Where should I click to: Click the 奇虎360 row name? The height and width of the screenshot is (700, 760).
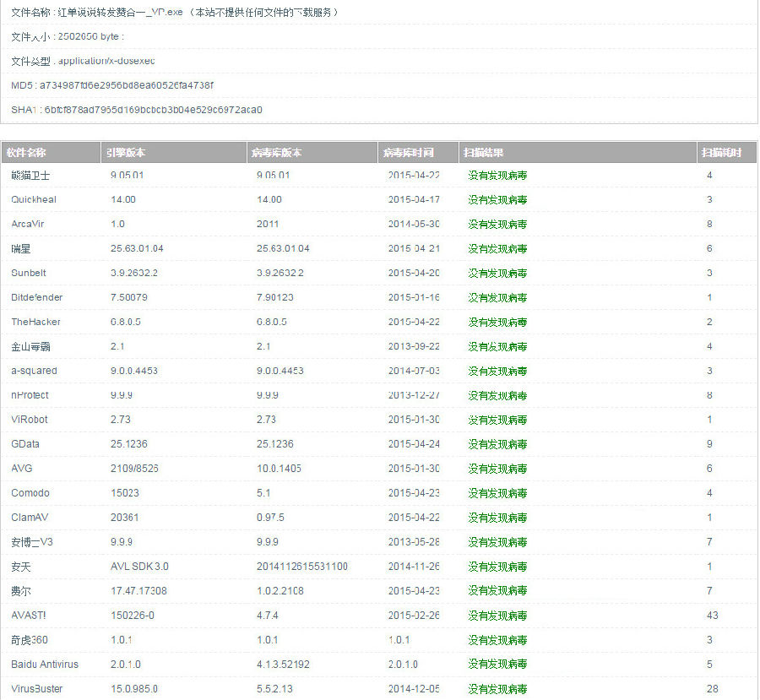click(29, 640)
